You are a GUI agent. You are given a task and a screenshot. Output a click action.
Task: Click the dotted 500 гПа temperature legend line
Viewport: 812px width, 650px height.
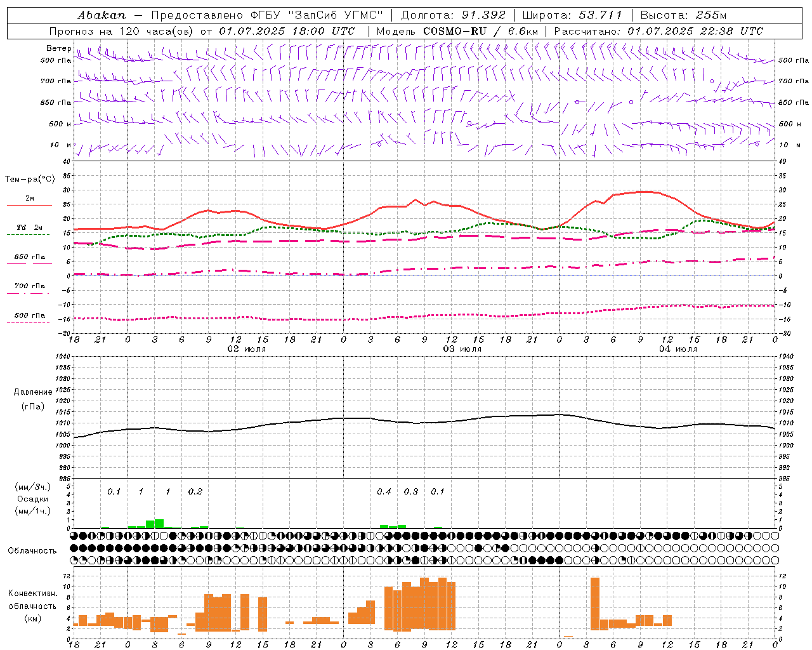click(x=28, y=322)
